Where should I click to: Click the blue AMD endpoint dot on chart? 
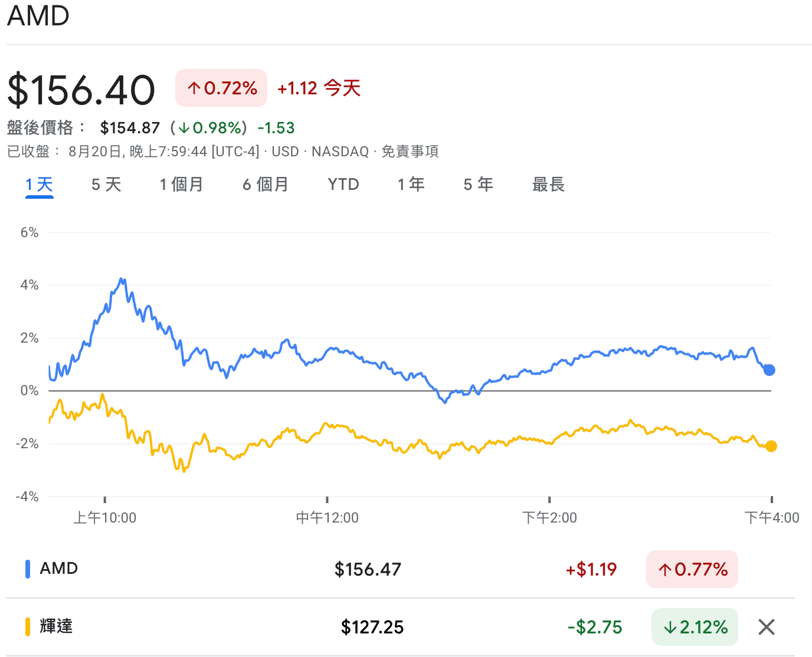coord(769,370)
